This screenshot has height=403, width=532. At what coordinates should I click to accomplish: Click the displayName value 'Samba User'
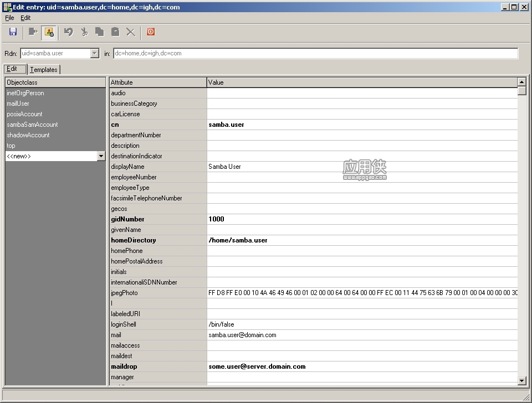click(224, 167)
